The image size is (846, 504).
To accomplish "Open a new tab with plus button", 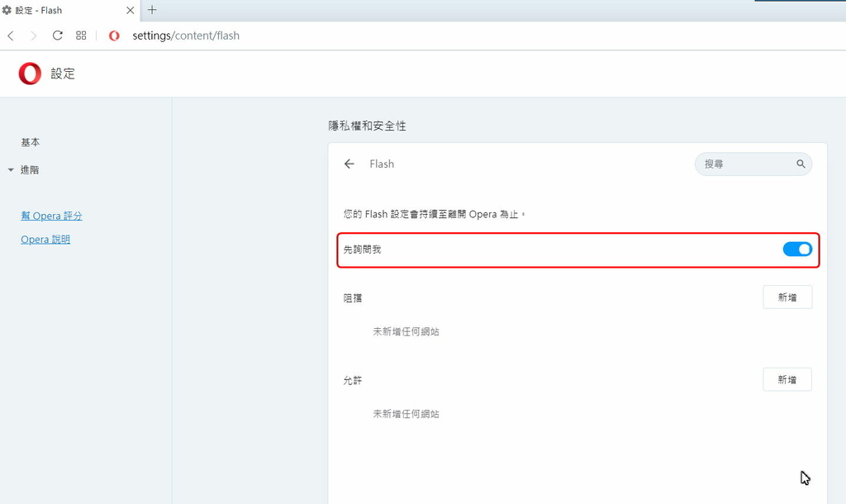I will 152,10.
